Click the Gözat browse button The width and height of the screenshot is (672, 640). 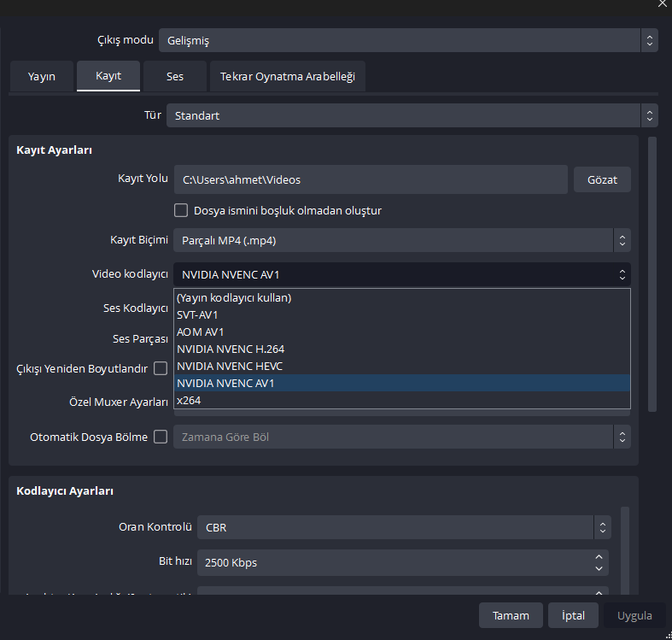pos(602,180)
